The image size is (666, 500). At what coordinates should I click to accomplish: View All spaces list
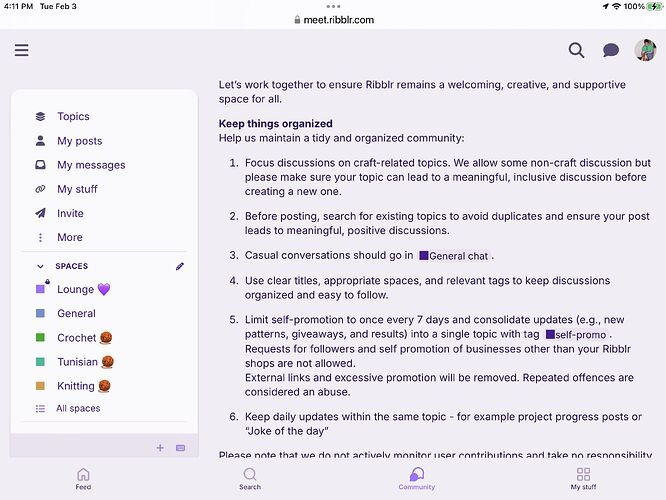(77, 408)
